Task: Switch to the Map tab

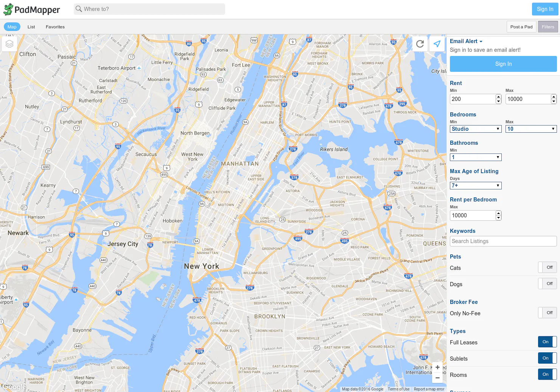Action: 12,27
